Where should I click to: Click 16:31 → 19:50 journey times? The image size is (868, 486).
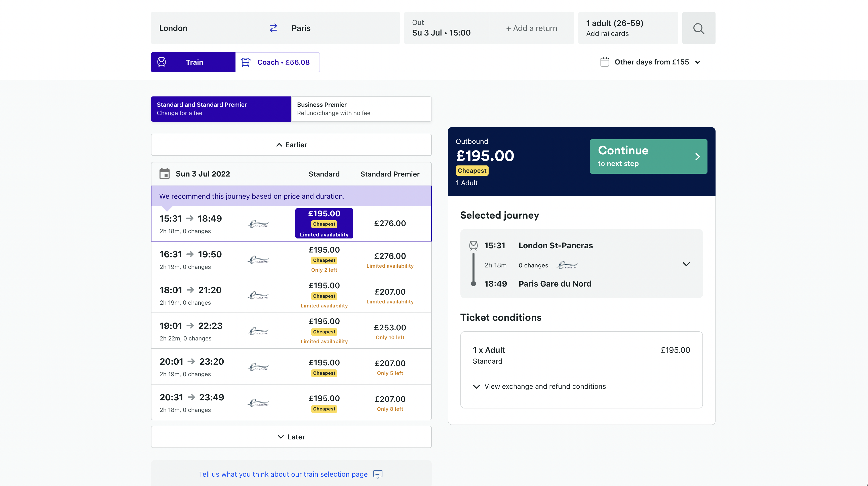coord(191,254)
